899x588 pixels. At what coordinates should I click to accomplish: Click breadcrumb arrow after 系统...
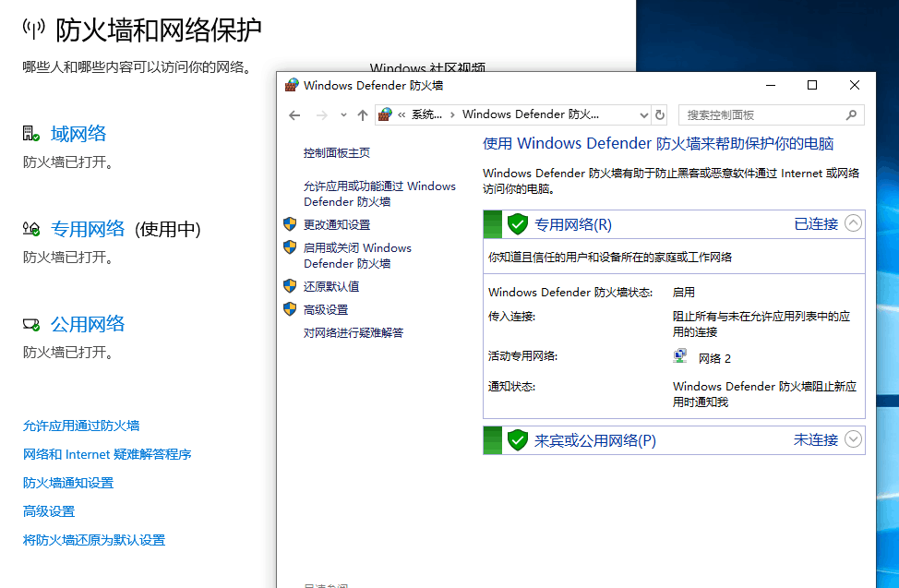(452, 115)
